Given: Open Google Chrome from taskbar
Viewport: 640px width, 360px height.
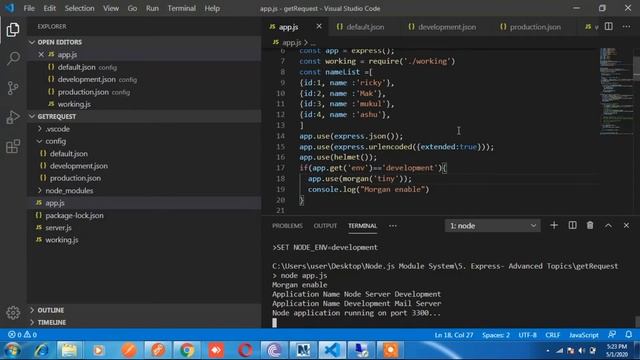Looking at the screenshot, I should tap(187, 350).
